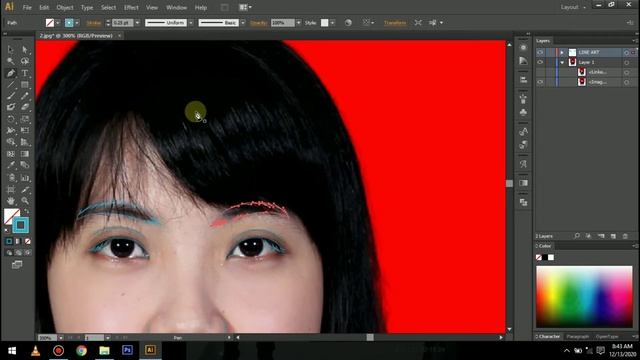
Task: Open Chrome from the taskbar
Action: (81, 350)
